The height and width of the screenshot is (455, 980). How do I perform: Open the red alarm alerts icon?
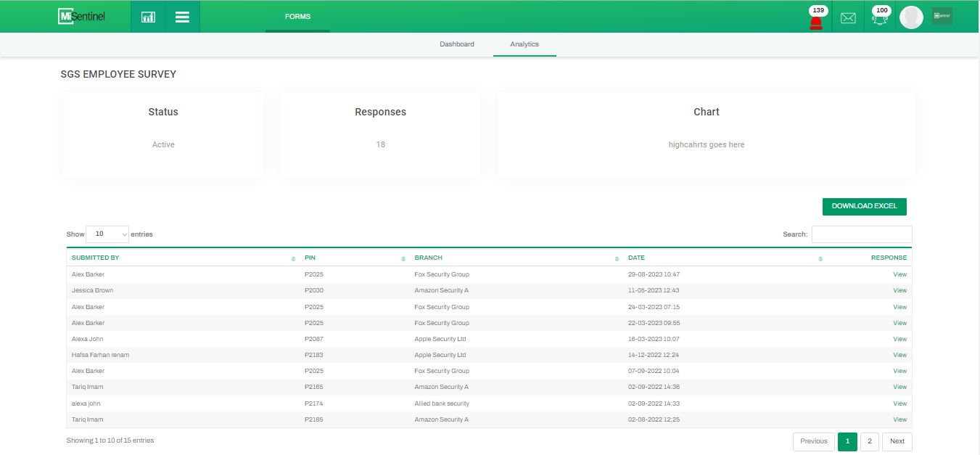(x=816, y=21)
